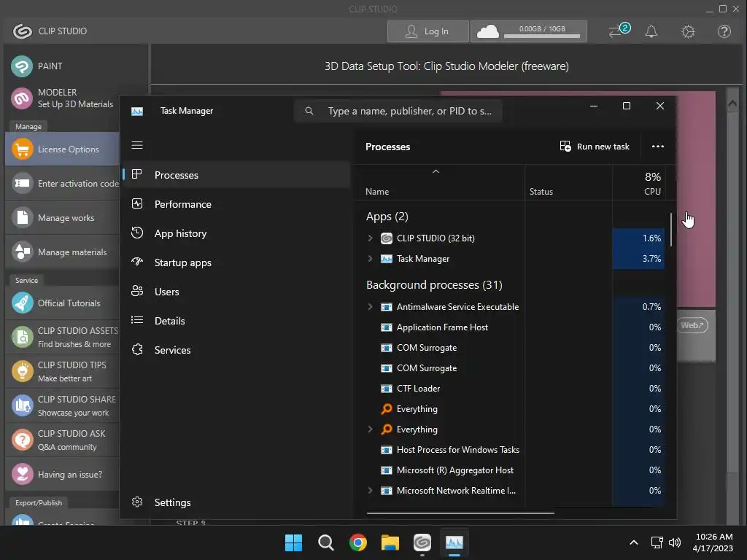Open CLIP STUDIO TIPS Make better art
Screen dimensions: 747x560
click(x=63, y=371)
